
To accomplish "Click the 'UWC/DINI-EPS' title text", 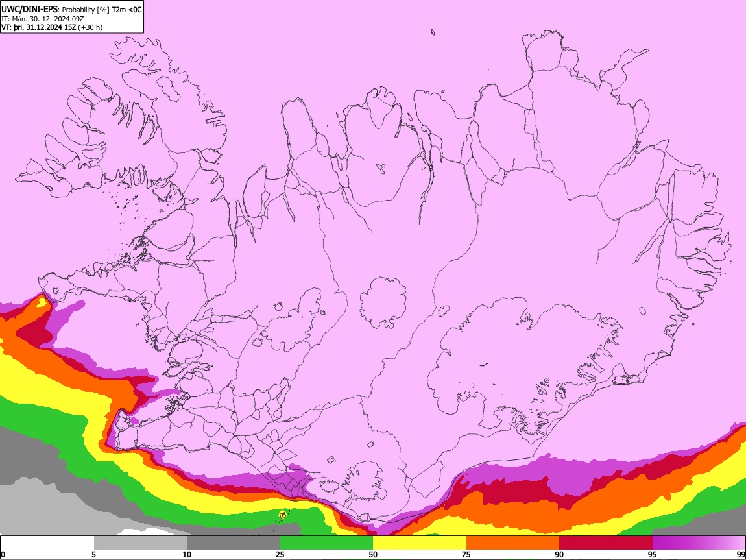I will 29,10.
